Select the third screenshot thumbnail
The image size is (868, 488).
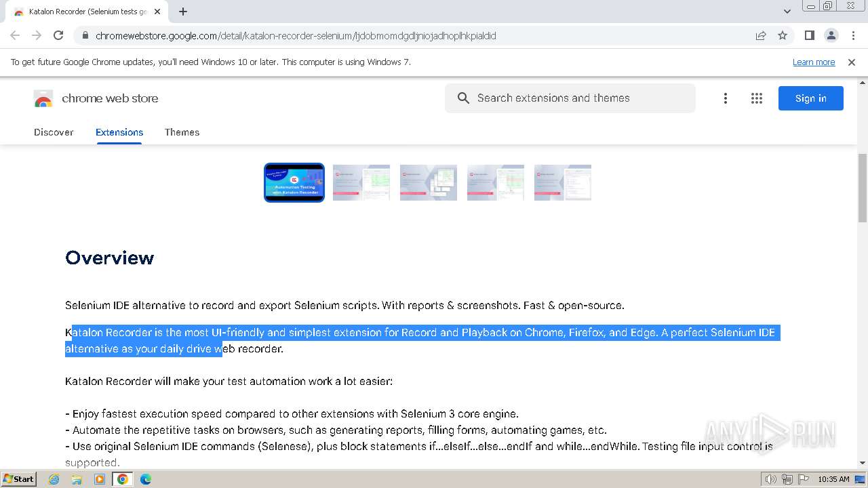(429, 182)
